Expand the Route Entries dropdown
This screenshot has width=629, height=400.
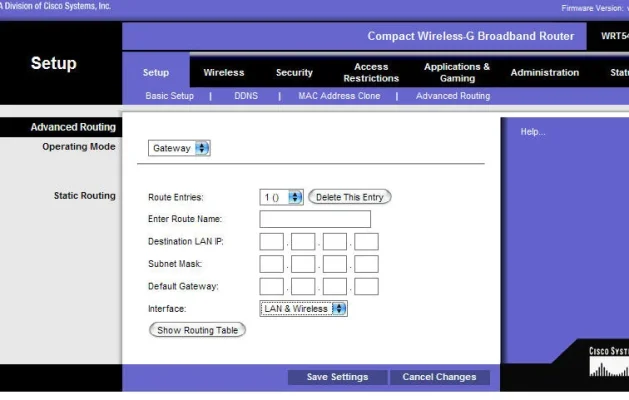click(x=281, y=197)
